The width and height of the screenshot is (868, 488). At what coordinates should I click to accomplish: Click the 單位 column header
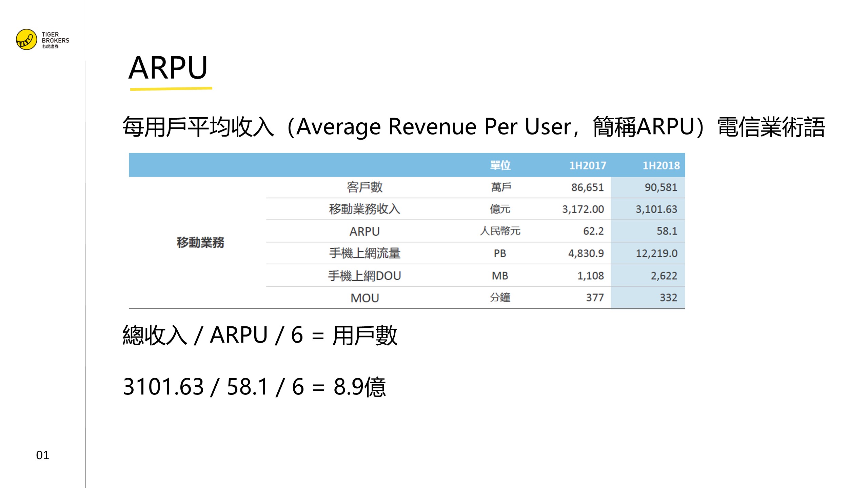pyautogui.click(x=500, y=165)
